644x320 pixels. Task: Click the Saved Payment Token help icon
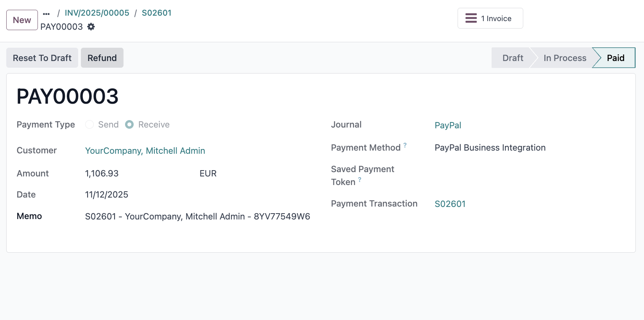click(360, 180)
